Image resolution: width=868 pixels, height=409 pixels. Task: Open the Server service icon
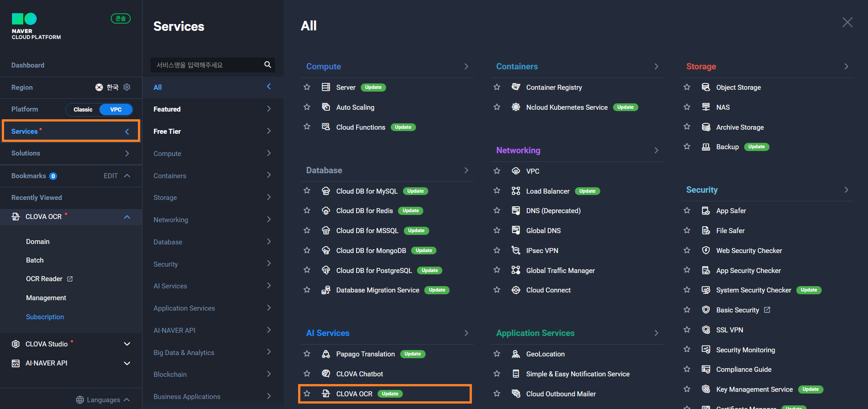pyautogui.click(x=326, y=87)
